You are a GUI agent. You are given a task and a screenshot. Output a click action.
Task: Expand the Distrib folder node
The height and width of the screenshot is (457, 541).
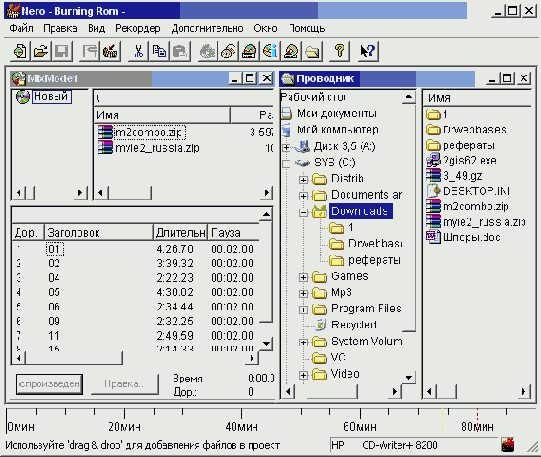pos(303,180)
